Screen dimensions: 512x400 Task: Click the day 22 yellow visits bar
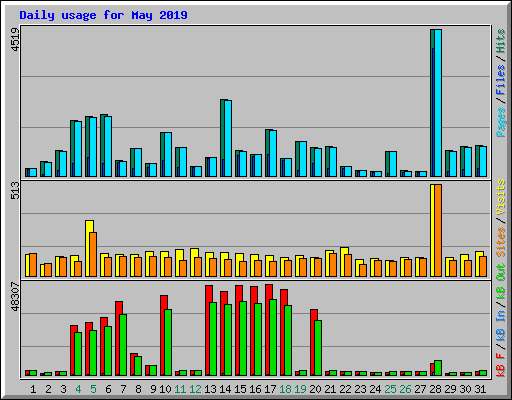point(344,262)
